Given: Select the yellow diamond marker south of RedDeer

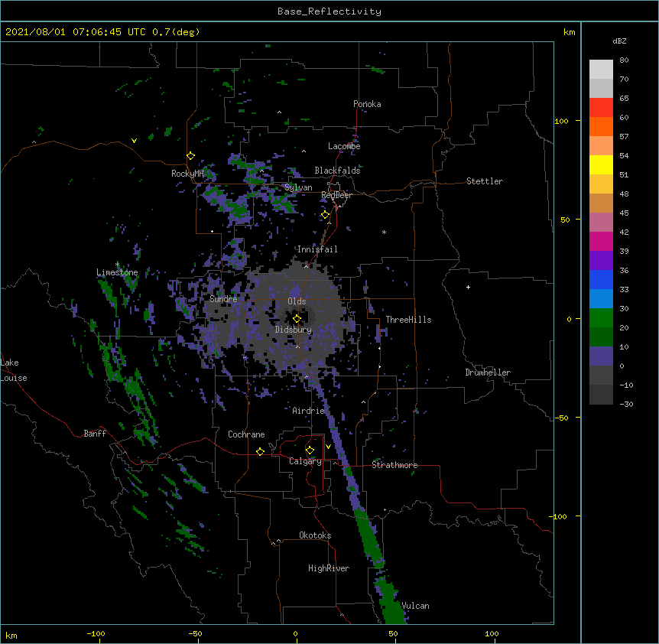Looking at the screenshot, I should [325, 215].
